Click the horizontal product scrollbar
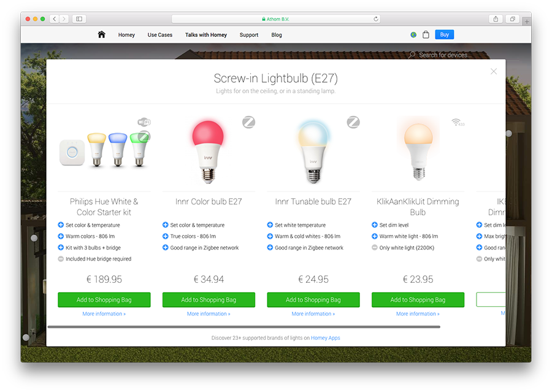 [x=244, y=327]
